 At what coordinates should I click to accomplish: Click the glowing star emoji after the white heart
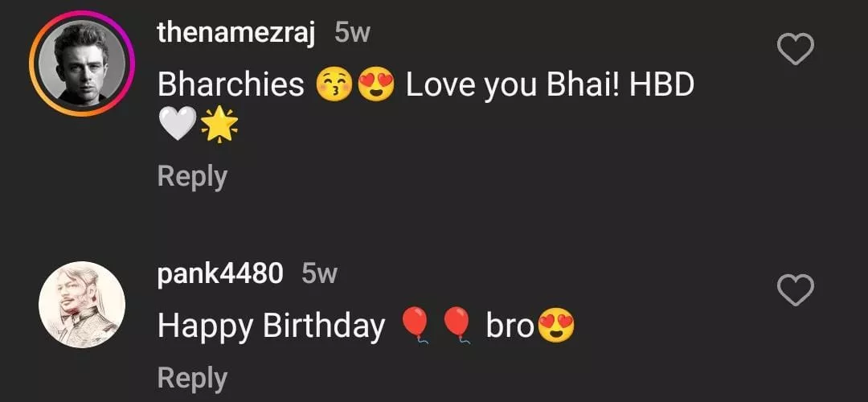(x=219, y=124)
